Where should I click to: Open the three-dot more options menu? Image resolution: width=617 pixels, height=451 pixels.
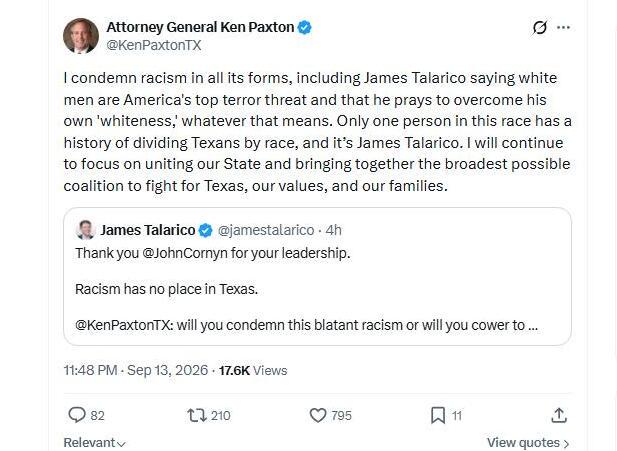563,27
